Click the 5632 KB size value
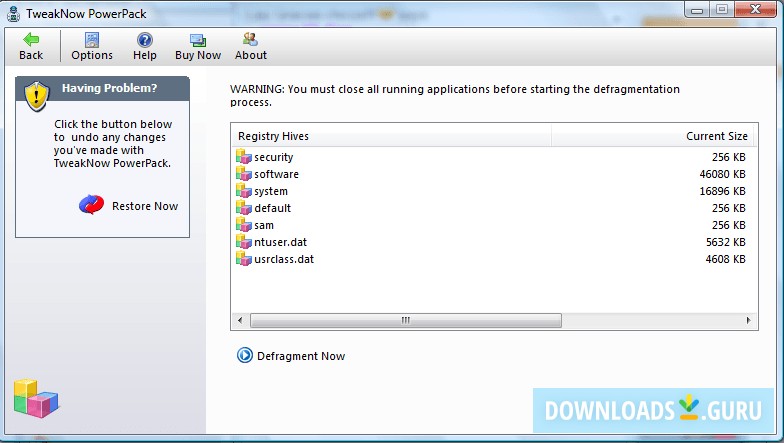The width and height of the screenshot is (784, 443). coord(726,242)
